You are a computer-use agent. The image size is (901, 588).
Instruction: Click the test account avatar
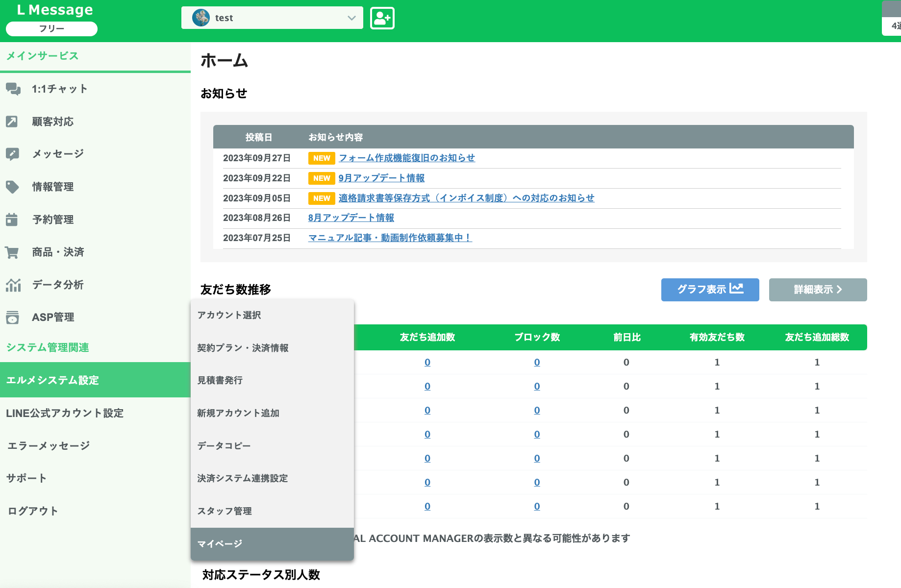201,18
